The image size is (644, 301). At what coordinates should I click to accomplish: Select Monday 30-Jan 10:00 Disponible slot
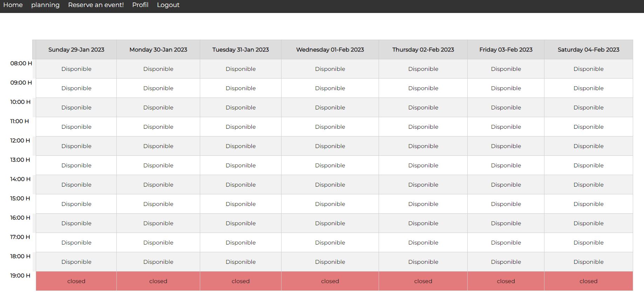(158, 108)
